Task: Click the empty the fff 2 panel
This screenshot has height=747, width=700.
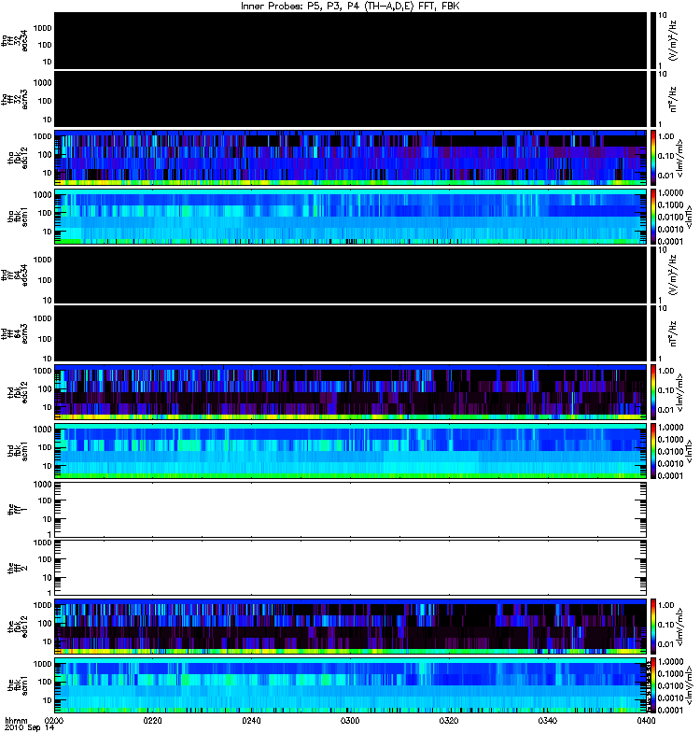Action: pyautogui.click(x=351, y=568)
